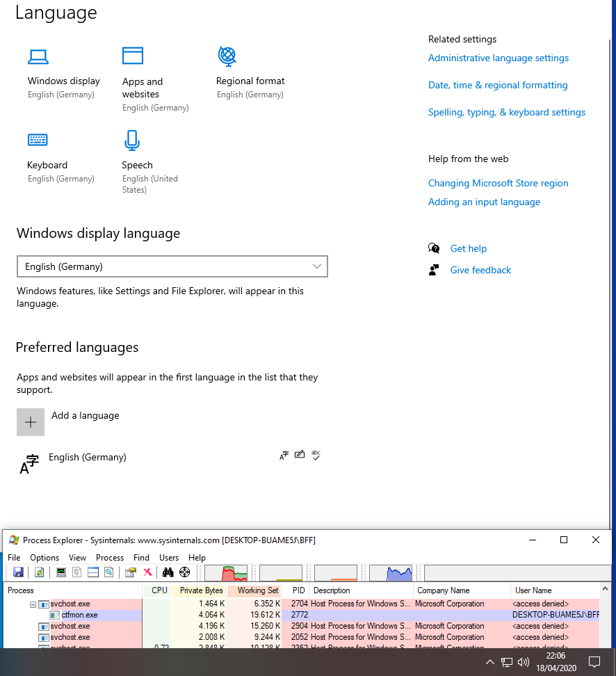
Task: Select svchost.exe row with PID 2904
Action: (302, 626)
